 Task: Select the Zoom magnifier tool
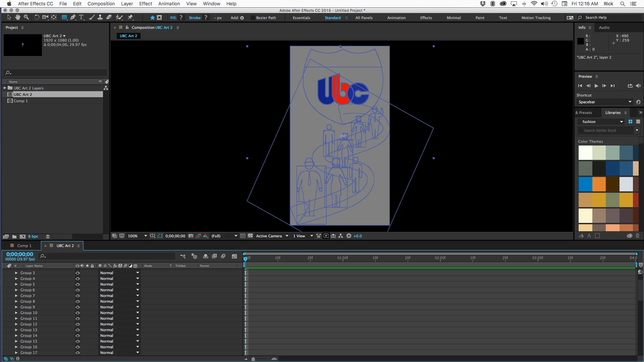pyautogui.click(x=26, y=17)
